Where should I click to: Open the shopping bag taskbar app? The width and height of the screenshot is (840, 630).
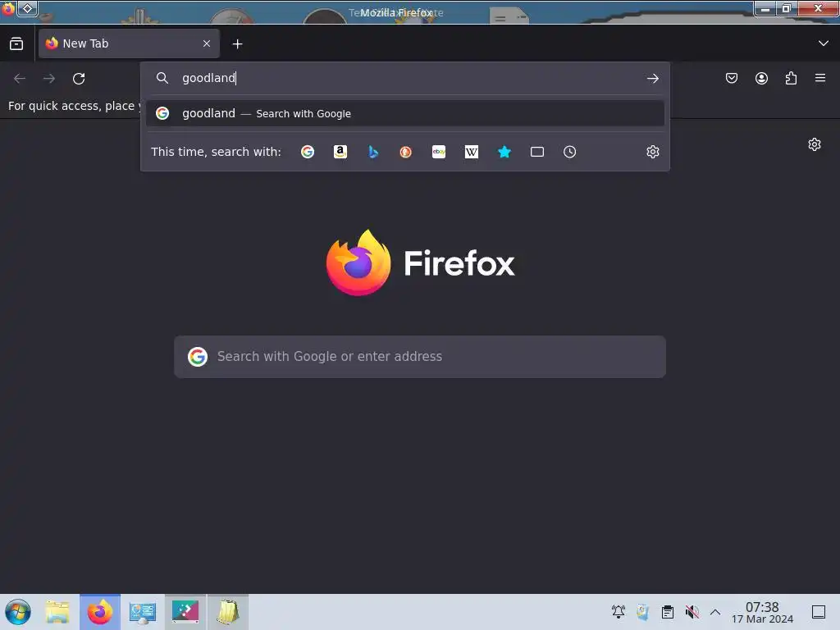point(228,612)
